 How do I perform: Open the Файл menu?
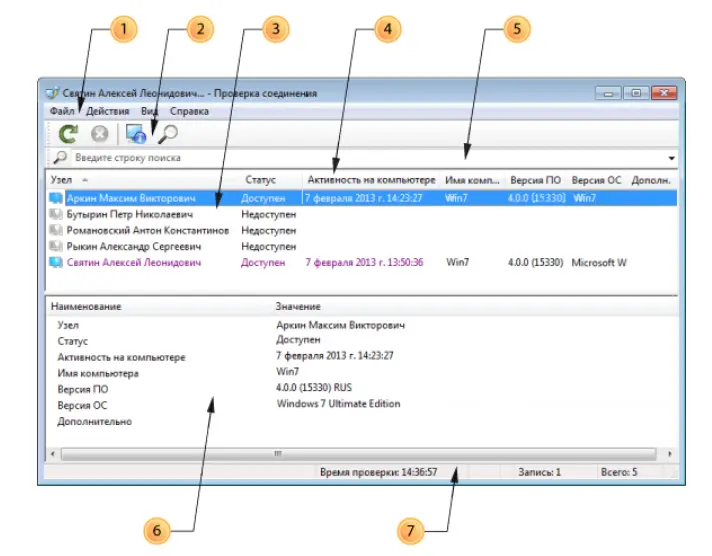[x=61, y=111]
